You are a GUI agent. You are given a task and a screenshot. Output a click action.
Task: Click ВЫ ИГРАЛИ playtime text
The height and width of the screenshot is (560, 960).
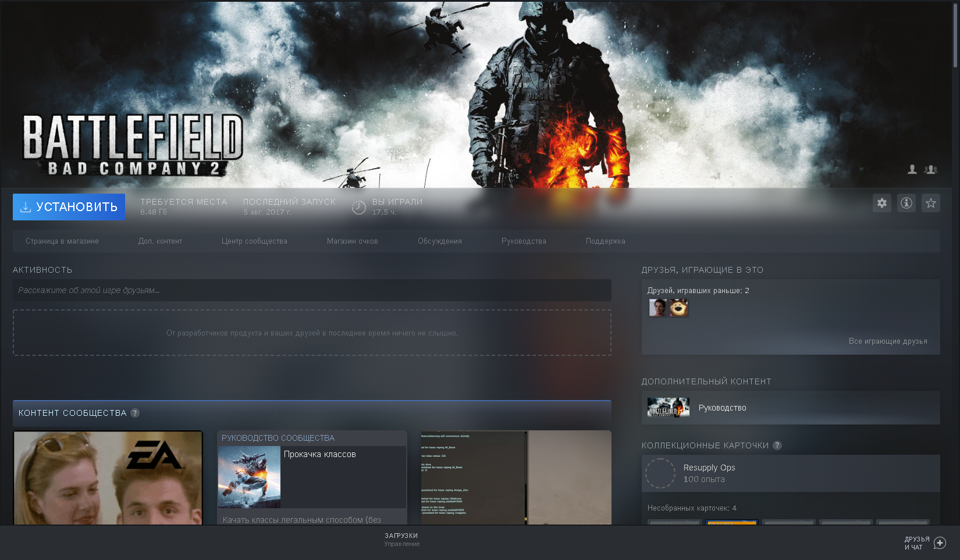pyautogui.click(x=397, y=202)
